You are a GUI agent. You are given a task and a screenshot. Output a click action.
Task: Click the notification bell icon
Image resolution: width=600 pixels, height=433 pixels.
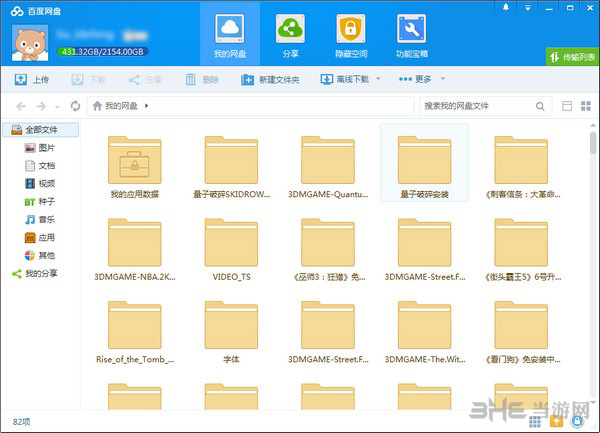click(x=506, y=7)
